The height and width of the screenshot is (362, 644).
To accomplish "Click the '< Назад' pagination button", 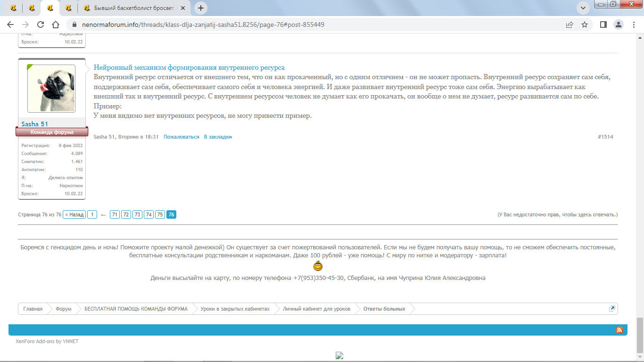I will click(x=74, y=214).
